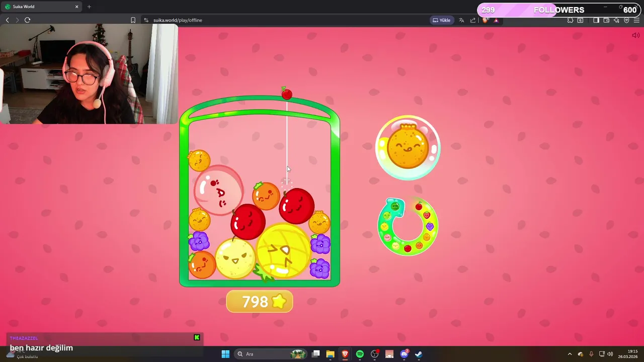644x362 pixels.
Task: Open Task View on taskbar
Action: [x=315, y=354]
